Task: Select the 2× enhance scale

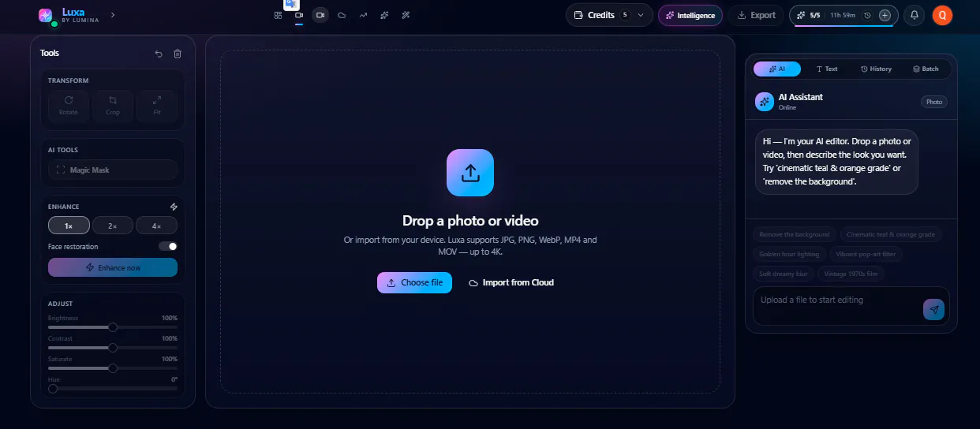Action: coord(113,226)
